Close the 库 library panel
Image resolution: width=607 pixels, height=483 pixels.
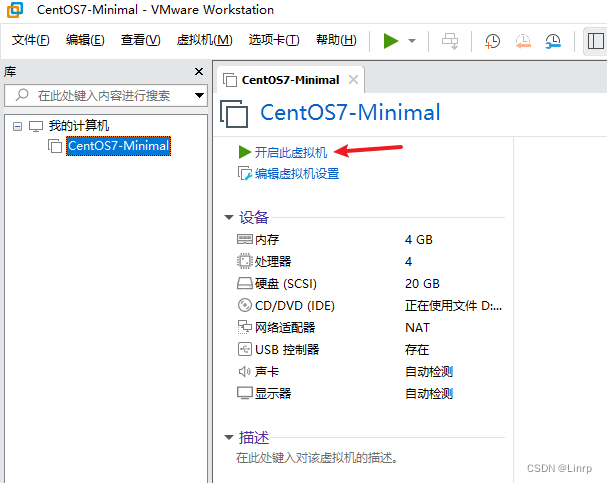(x=199, y=72)
